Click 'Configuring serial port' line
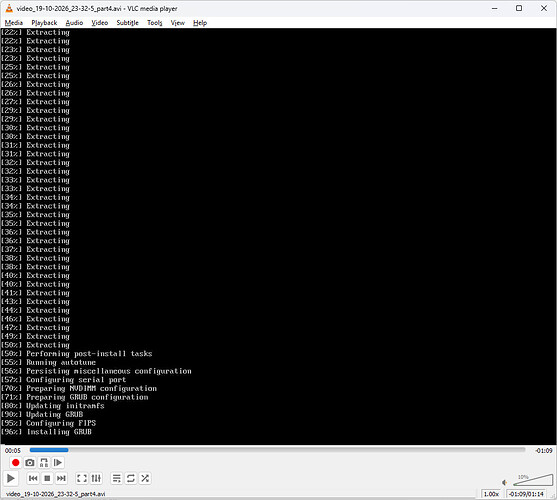This screenshot has width=557, height=500. pos(64,380)
